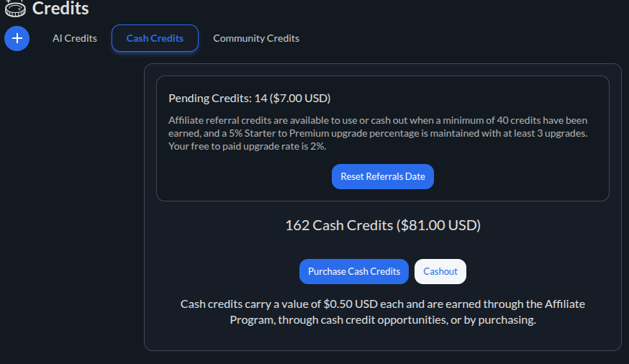Click the $81.00 USD balance value
This screenshot has width=629, height=364.
(439, 225)
